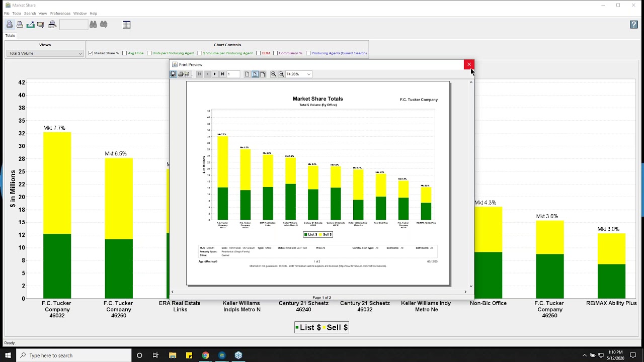The image size is (644, 362).
Task: Uncheck the Market Share % checkbox
Action: point(91,53)
